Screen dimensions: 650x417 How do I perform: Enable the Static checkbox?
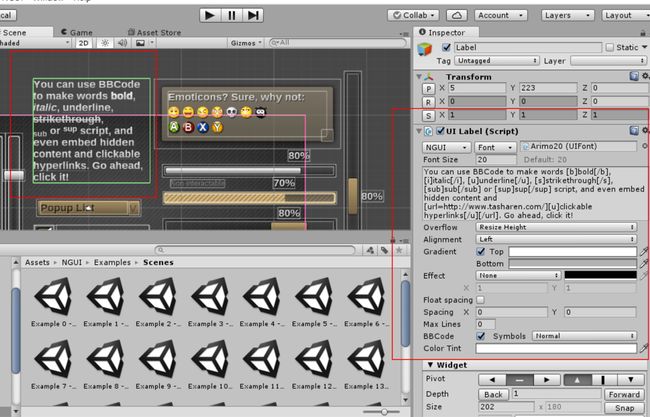pos(609,47)
